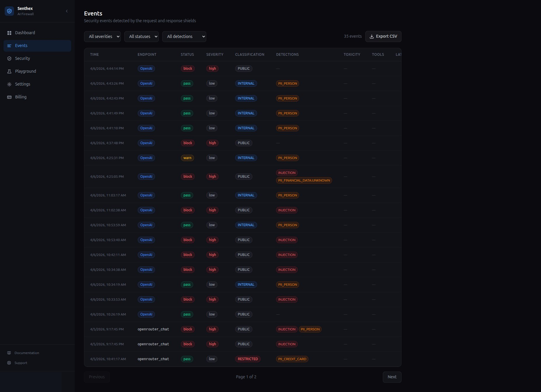Image resolution: width=541 pixels, height=392 pixels.
Task: Click the PUBLIC badge in the 10:26:19 AM row
Action: coord(244,314)
